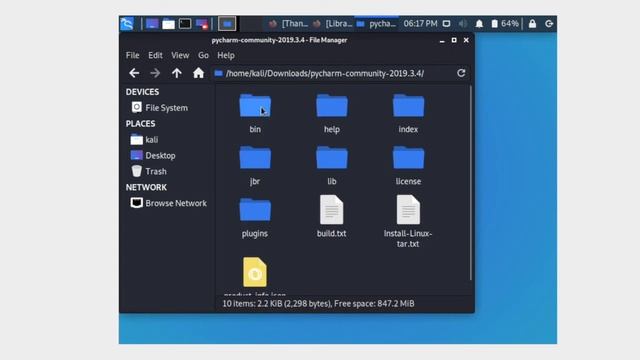640x360 pixels.
Task: Click the screen recorder panel launcher
Action: 202,24
